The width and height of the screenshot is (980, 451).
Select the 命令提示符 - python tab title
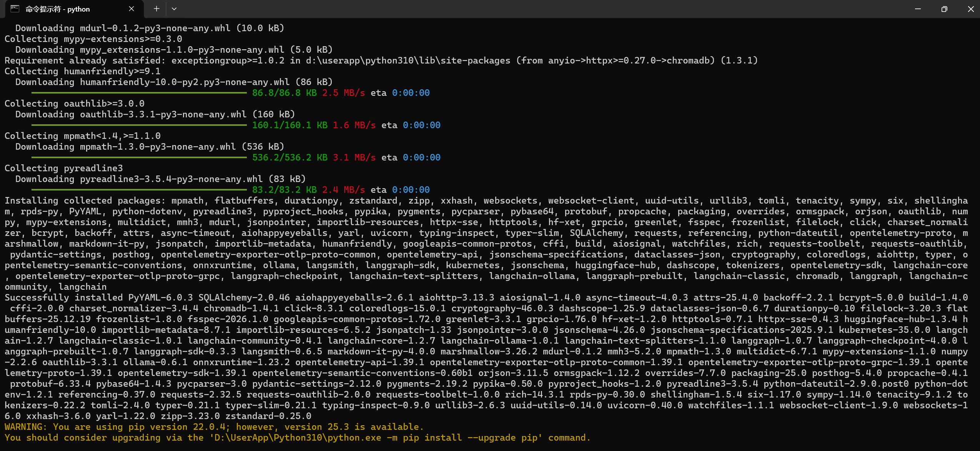[x=58, y=9]
